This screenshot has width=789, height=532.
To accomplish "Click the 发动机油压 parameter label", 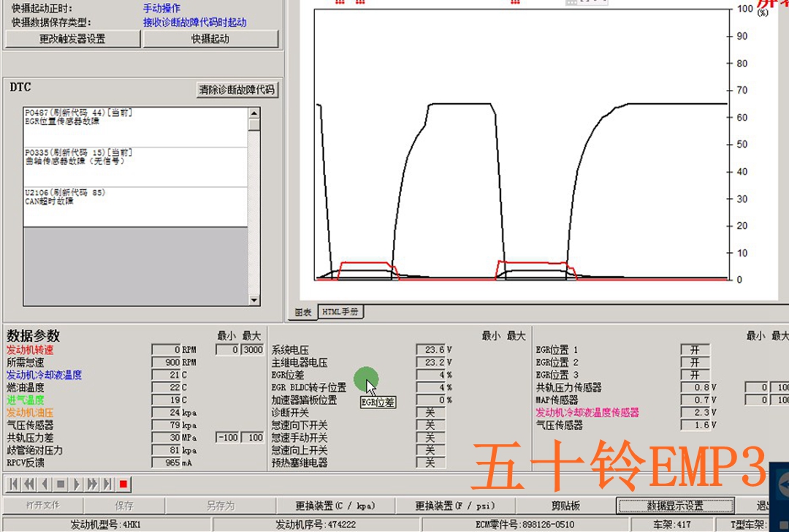I will [x=30, y=413].
